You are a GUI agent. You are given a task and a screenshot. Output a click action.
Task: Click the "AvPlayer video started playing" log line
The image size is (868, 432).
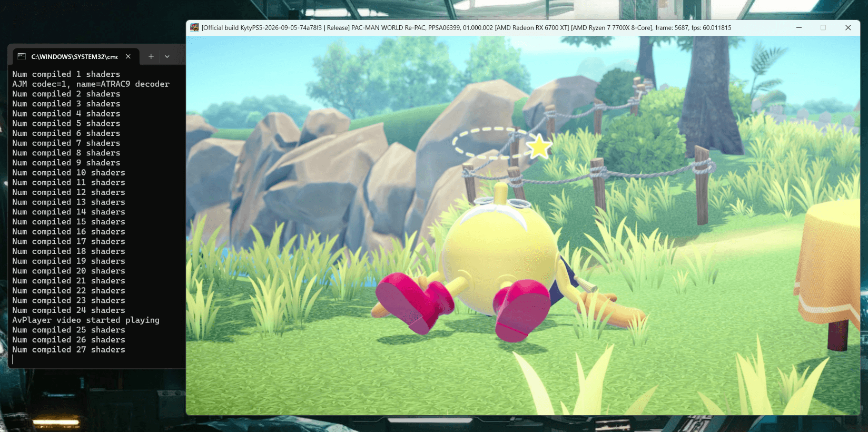[x=86, y=320]
